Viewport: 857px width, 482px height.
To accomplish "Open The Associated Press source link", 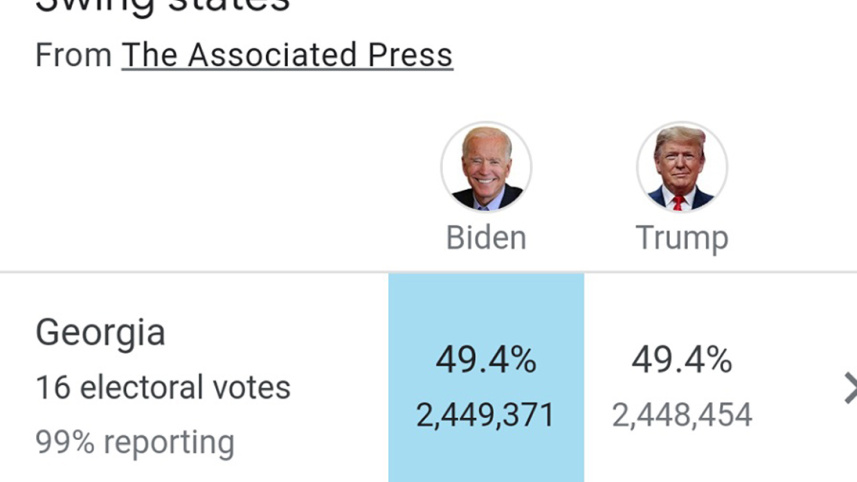I will (287, 55).
